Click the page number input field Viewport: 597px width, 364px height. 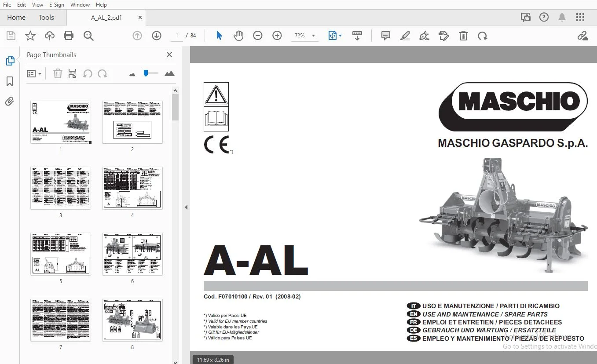pyautogui.click(x=176, y=36)
